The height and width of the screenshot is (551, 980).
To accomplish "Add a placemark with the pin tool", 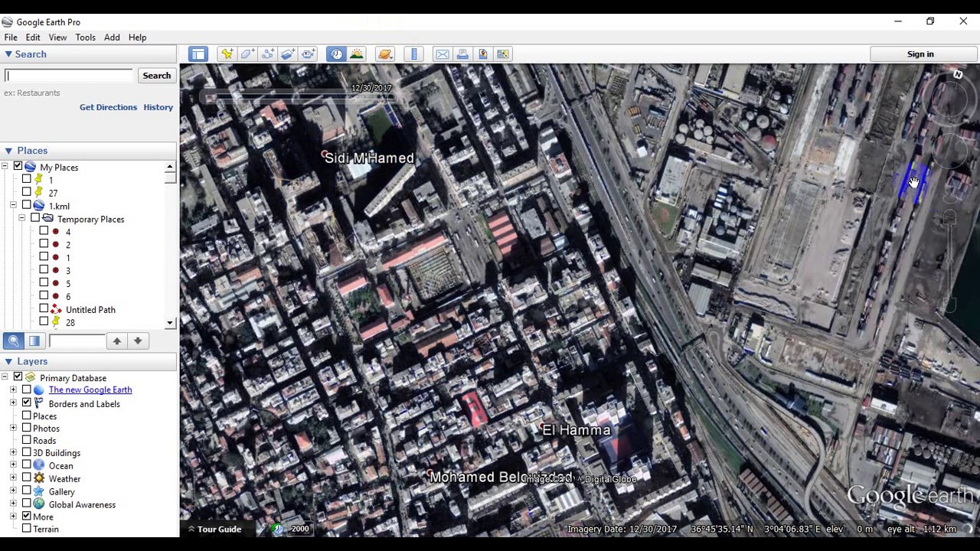I will click(227, 54).
